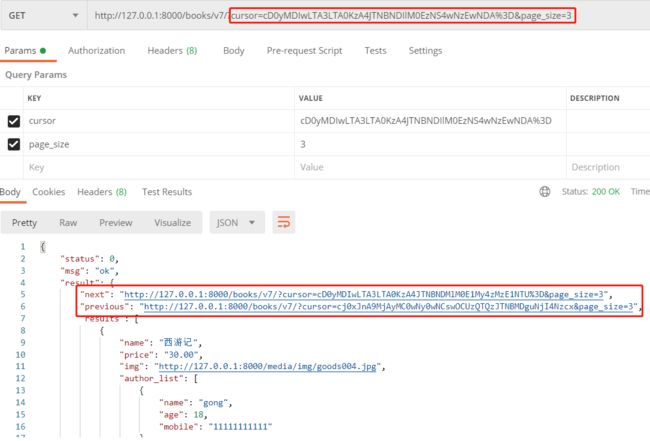This screenshot has width=650, height=441.
Task: Open the Authorization tab
Action: coord(97,51)
